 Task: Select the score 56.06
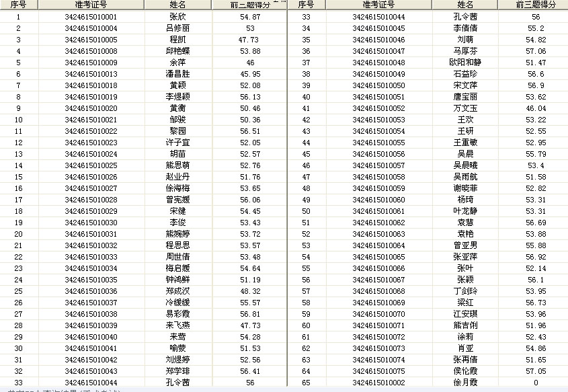[x=250, y=200]
